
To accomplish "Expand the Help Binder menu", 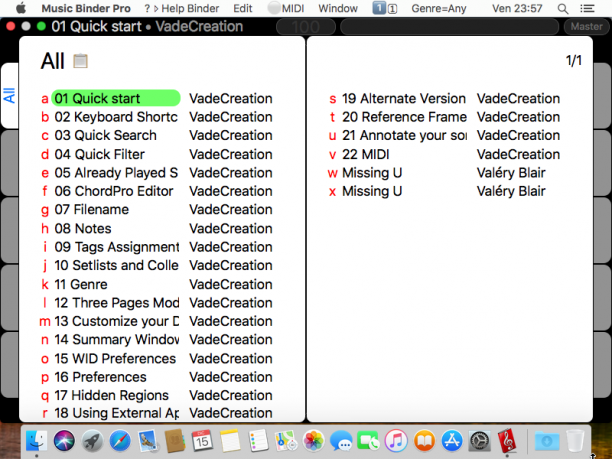I will pos(182,9).
